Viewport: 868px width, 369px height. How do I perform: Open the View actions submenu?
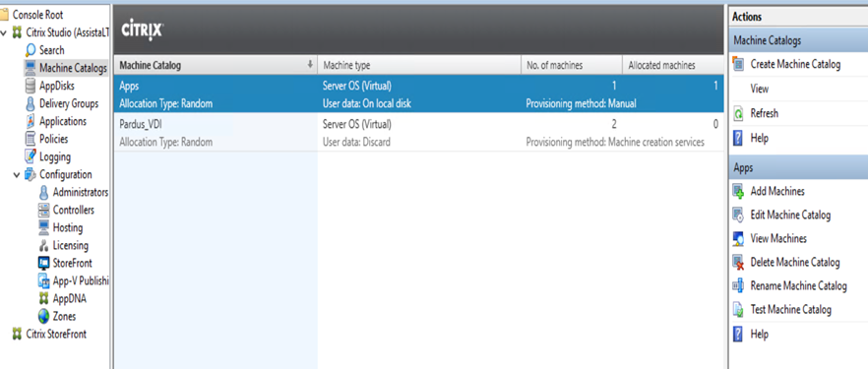click(760, 89)
